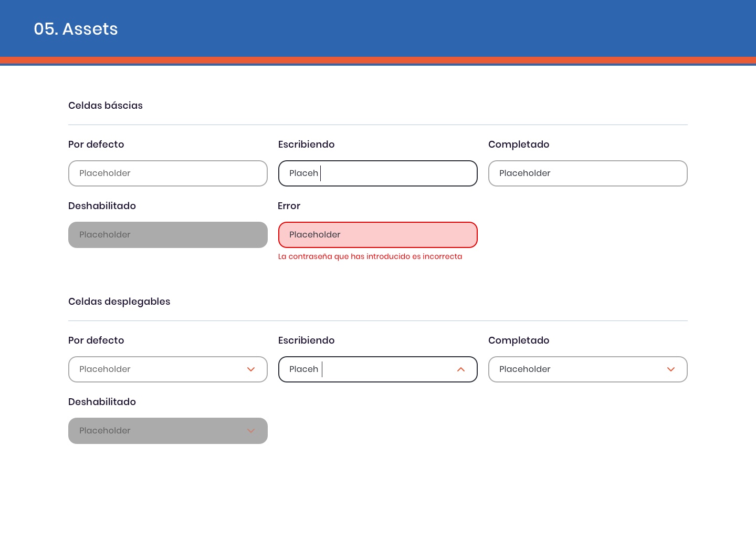Select the red Error input field
This screenshot has width=756, height=538.
[378, 235]
